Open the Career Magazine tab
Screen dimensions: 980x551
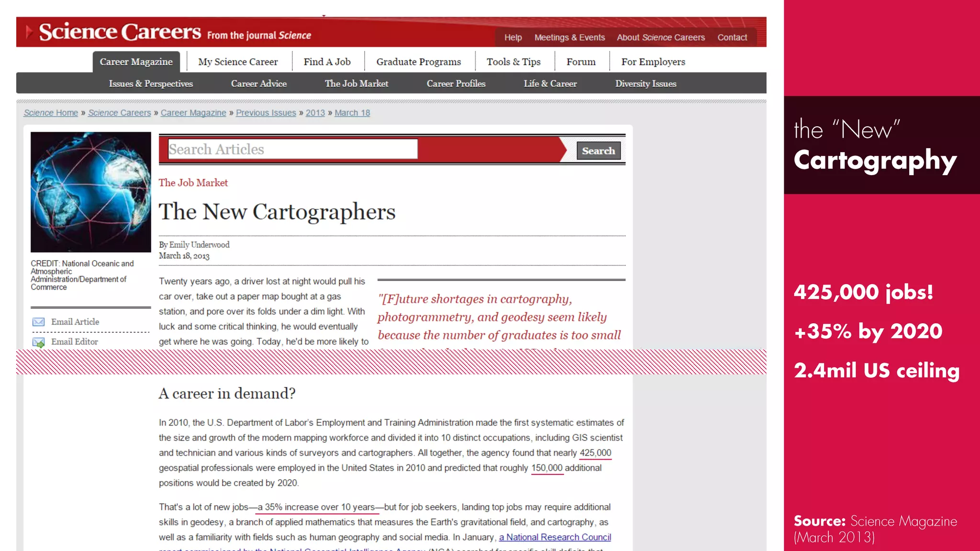(x=136, y=62)
